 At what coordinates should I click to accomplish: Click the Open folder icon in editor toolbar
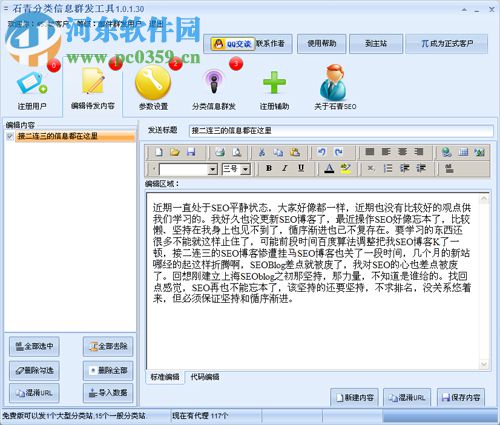175,152
